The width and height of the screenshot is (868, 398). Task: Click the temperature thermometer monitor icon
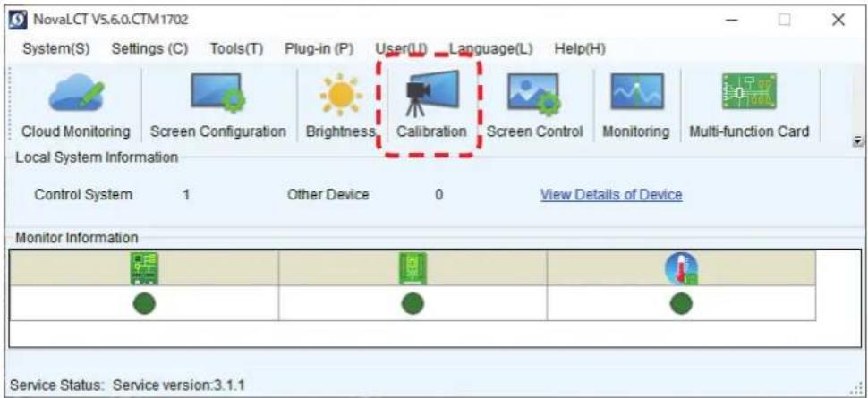tap(682, 268)
